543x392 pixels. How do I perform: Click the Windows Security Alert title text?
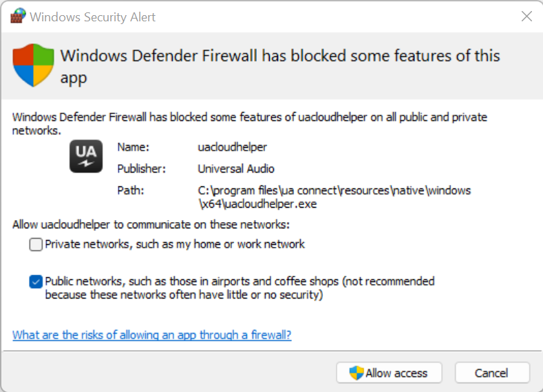pyautogui.click(x=93, y=17)
